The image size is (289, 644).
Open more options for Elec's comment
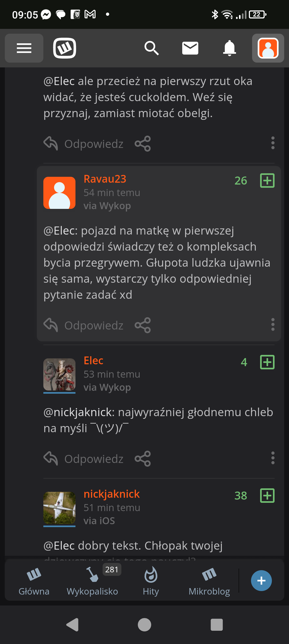click(x=273, y=458)
